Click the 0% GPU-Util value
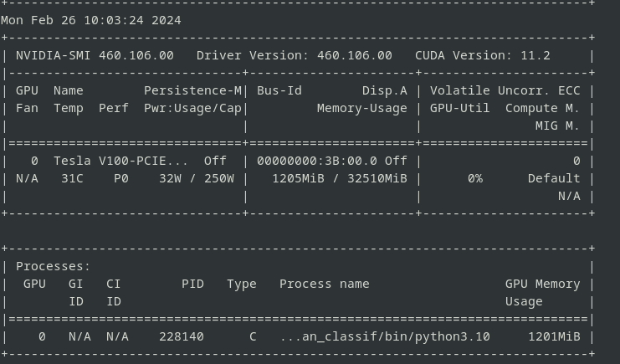 pyautogui.click(x=475, y=178)
